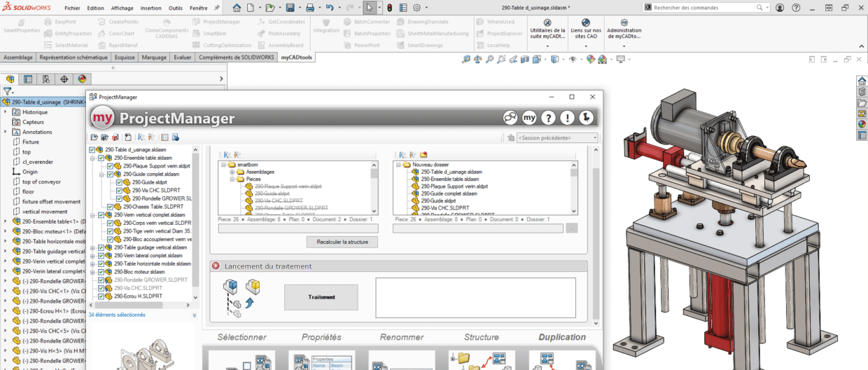The height and width of the screenshot is (370, 868).
Task: Uncheck 290-Chassis Table.SLDPRT checkbox
Action: tap(110, 207)
